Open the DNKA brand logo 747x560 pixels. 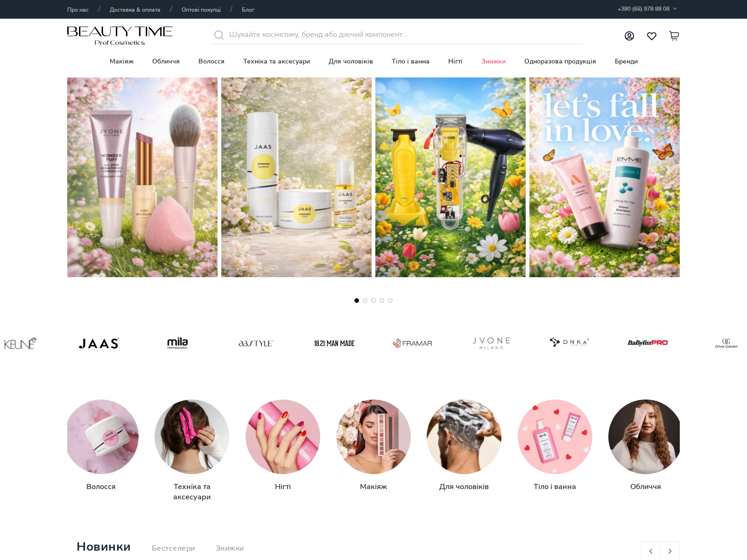(570, 342)
